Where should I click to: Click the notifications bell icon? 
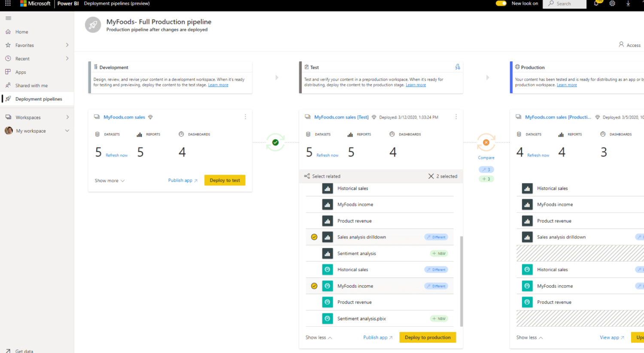[x=596, y=3]
